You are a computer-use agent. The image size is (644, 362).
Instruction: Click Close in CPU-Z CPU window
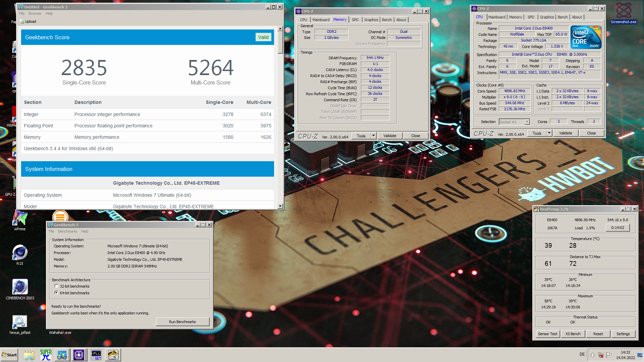(x=591, y=133)
